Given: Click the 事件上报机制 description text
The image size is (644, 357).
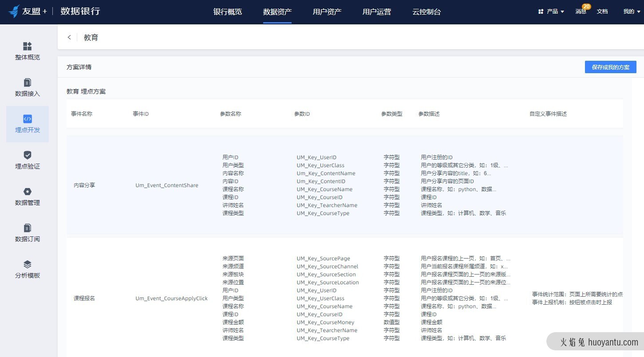Looking at the screenshot, I should [572, 302].
